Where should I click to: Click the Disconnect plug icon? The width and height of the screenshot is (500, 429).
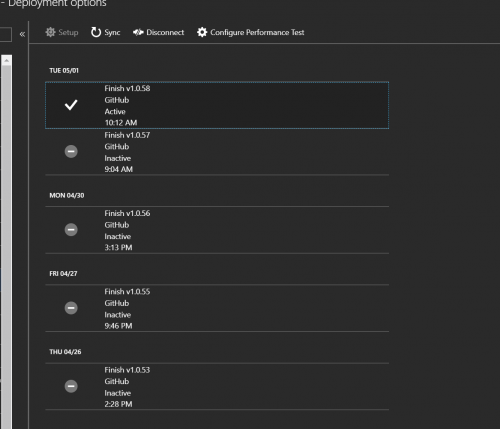[138, 32]
